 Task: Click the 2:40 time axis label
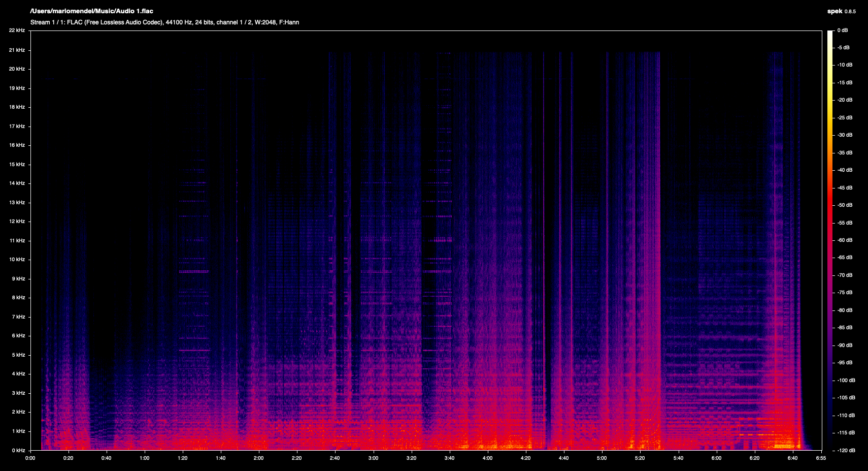pyautogui.click(x=335, y=458)
